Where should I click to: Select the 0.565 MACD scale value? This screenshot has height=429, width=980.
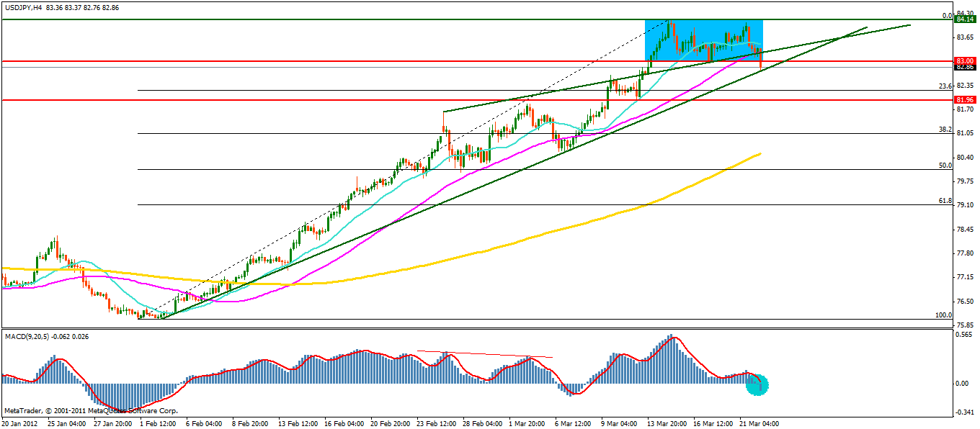[963, 335]
